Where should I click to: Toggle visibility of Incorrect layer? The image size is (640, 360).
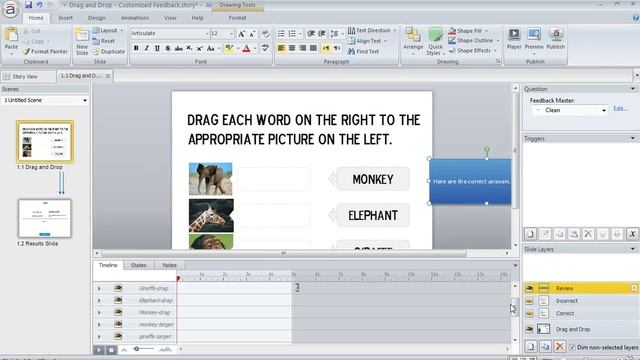click(x=529, y=301)
